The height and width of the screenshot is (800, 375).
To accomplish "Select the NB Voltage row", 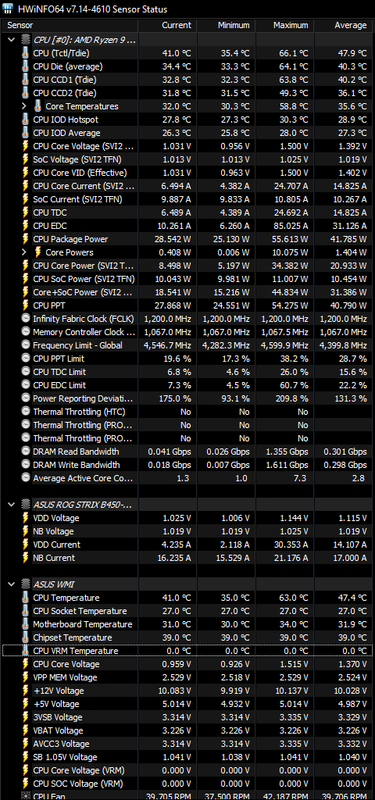I will tap(187, 531).
